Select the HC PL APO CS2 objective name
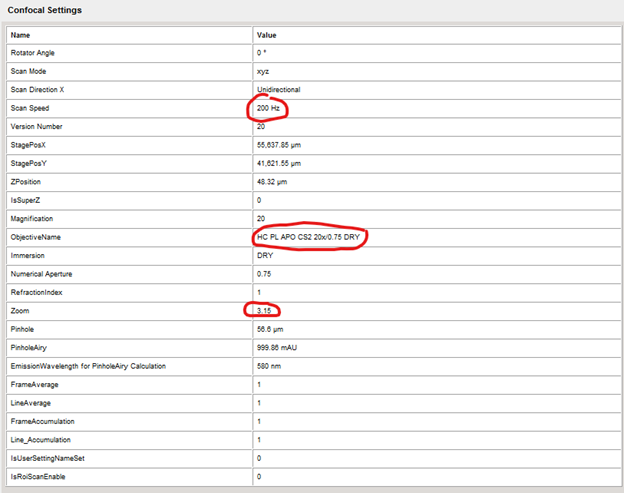Viewport: 624px width, 493px height. (307, 237)
